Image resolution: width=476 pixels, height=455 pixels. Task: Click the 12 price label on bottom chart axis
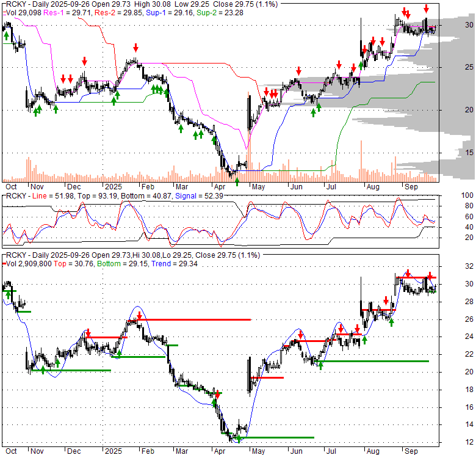point(469,442)
